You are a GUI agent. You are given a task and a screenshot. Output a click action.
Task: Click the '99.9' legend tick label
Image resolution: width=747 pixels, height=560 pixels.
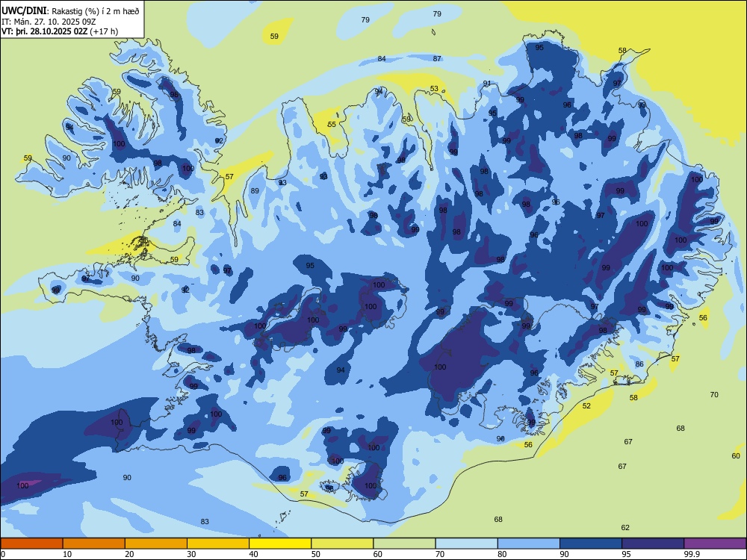coord(691,554)
